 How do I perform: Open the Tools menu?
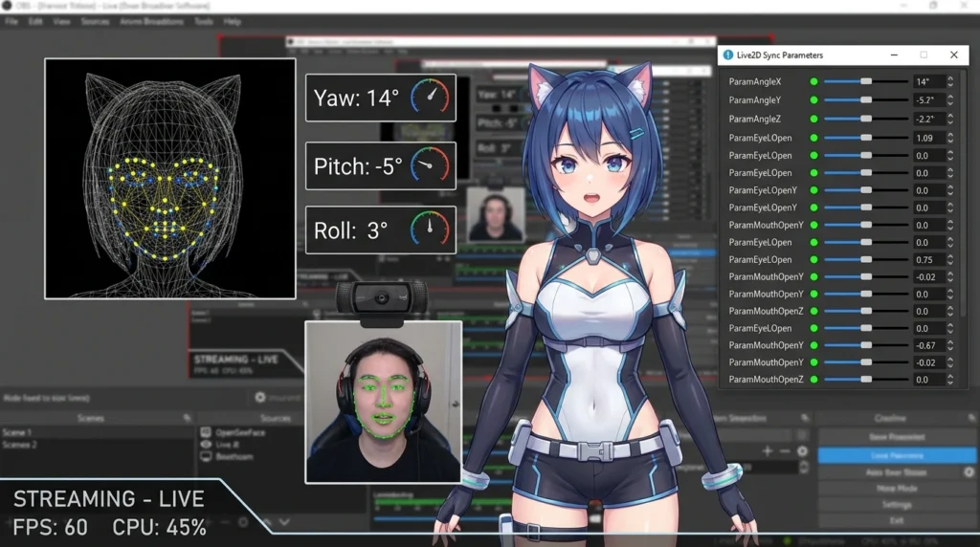pos(204,21)
